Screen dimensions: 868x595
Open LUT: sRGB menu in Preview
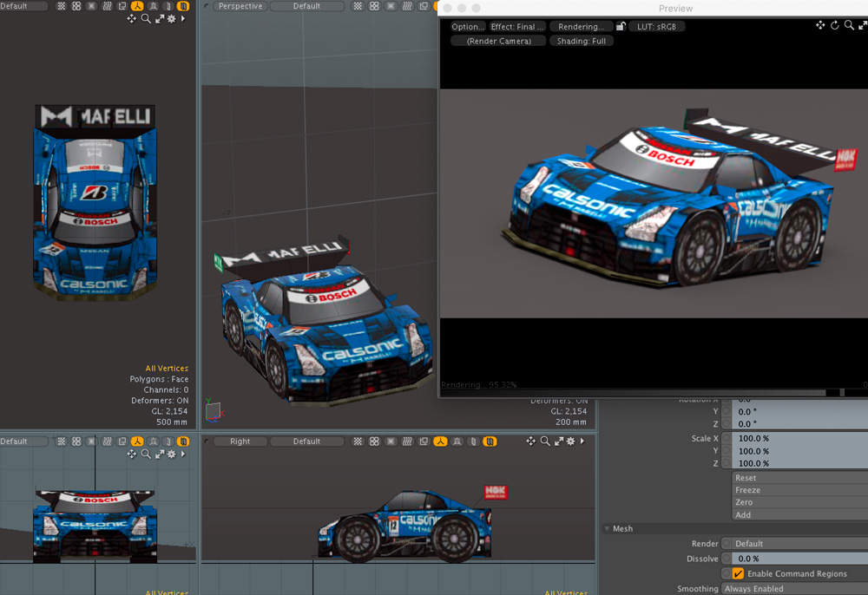[656, 27]
